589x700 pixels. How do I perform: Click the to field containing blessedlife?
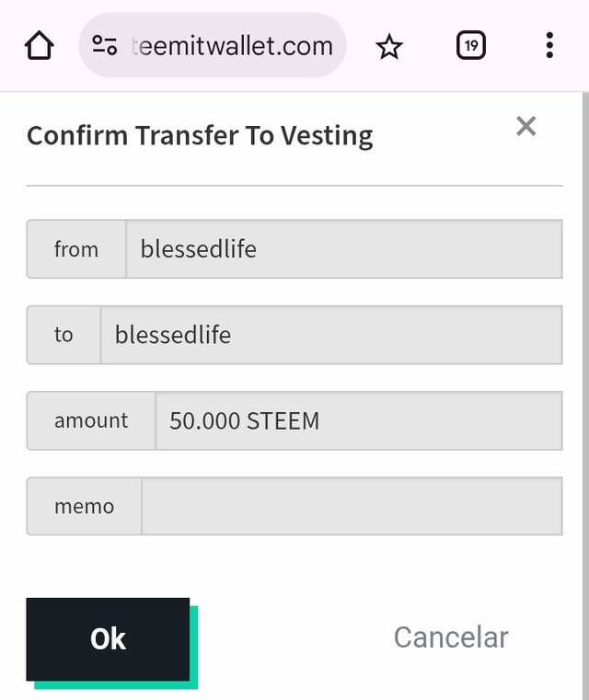point(330,335)
